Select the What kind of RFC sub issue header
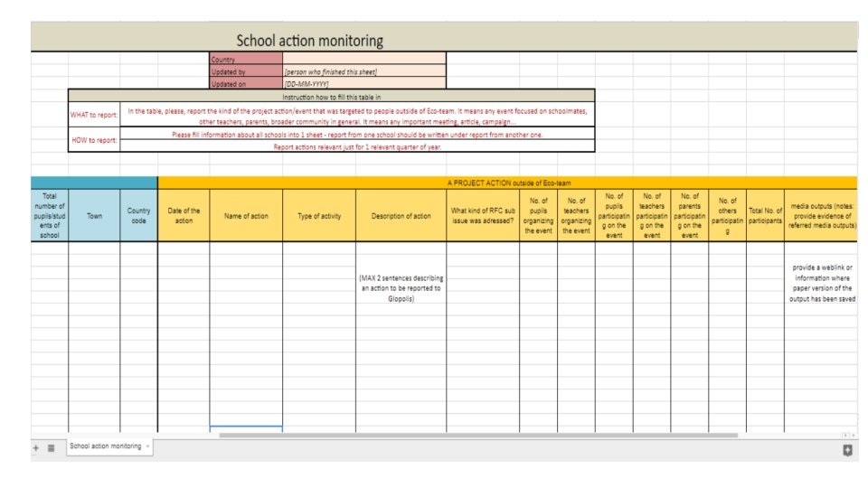 tap(483, 215)
